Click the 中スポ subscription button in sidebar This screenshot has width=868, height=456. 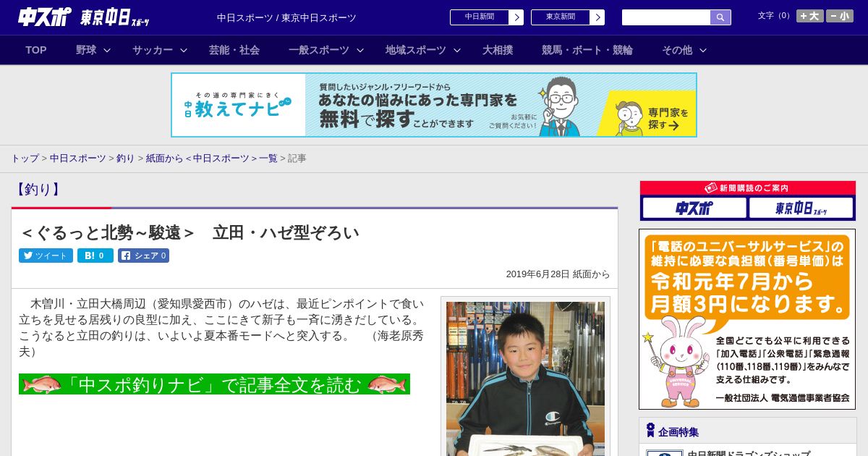point(694,208)
